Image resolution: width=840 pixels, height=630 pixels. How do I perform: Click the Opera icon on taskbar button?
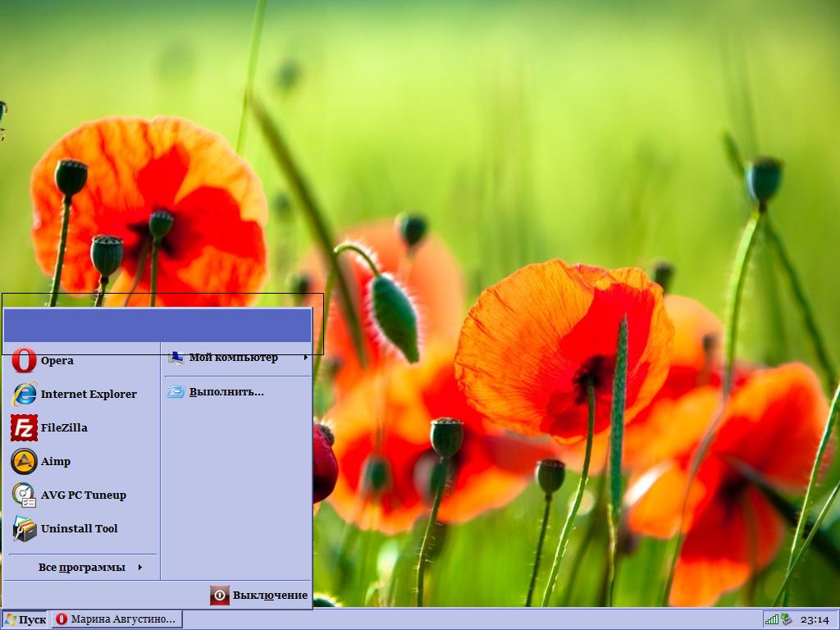pos(62,619)
